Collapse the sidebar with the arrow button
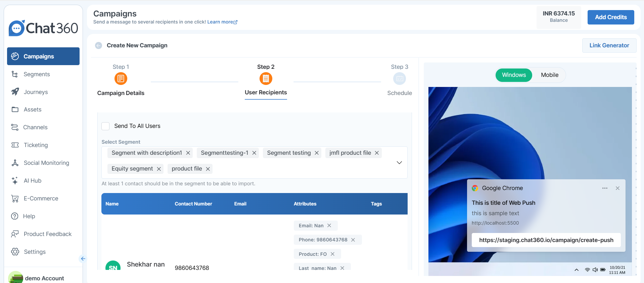The width and height of the screenshot is (644, 283). 83,258
